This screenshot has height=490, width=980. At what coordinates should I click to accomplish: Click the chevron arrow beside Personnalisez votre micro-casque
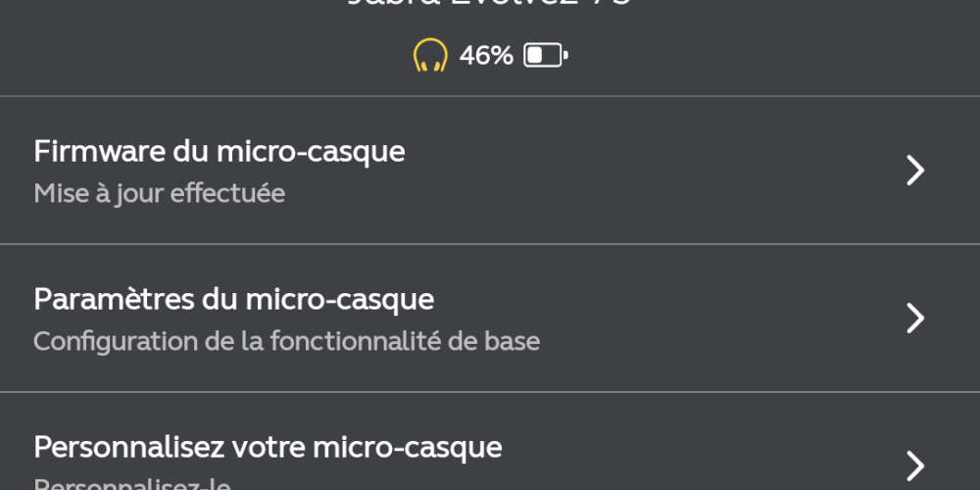[x=915, y=465]
